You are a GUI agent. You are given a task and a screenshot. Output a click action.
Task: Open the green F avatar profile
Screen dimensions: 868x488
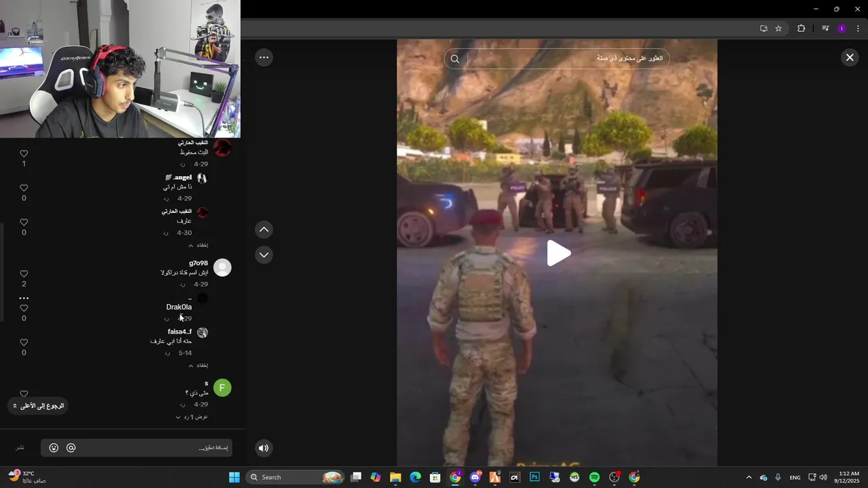coord(222,388)
